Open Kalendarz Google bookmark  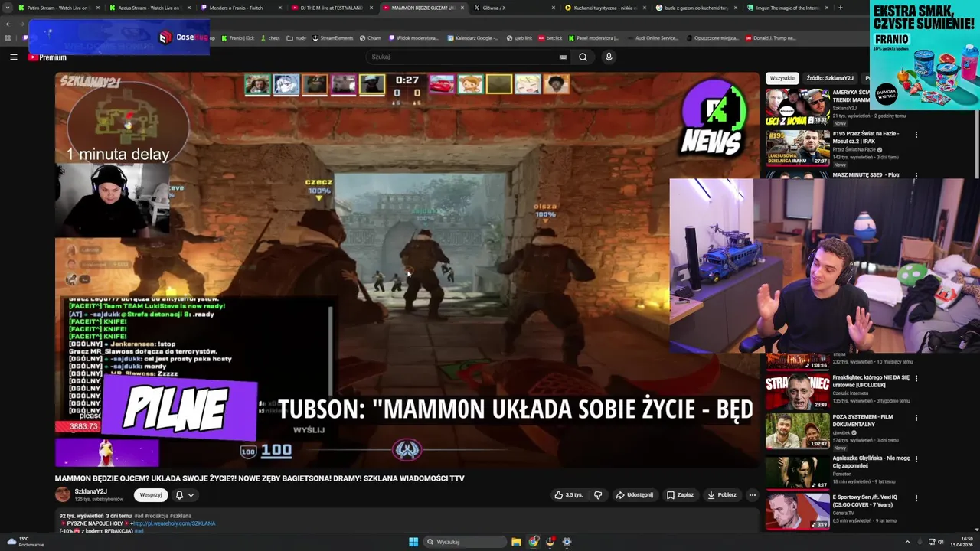coord(472,37)
